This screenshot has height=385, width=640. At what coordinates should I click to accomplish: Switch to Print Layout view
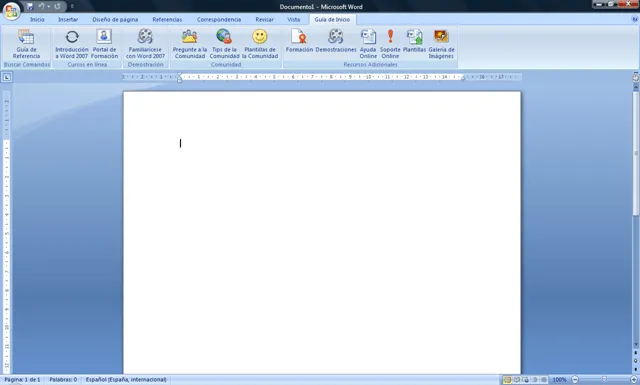click(x=507, y=380)
